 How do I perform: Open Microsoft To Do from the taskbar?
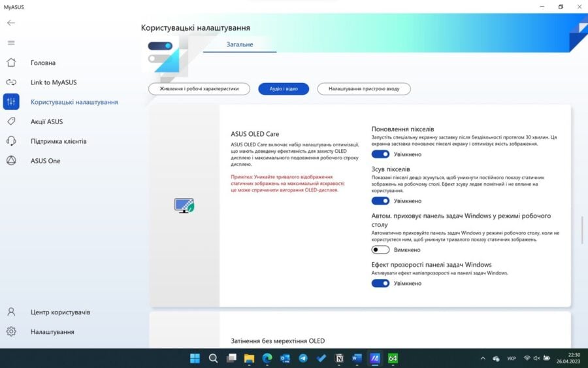[x=321, y=358]
